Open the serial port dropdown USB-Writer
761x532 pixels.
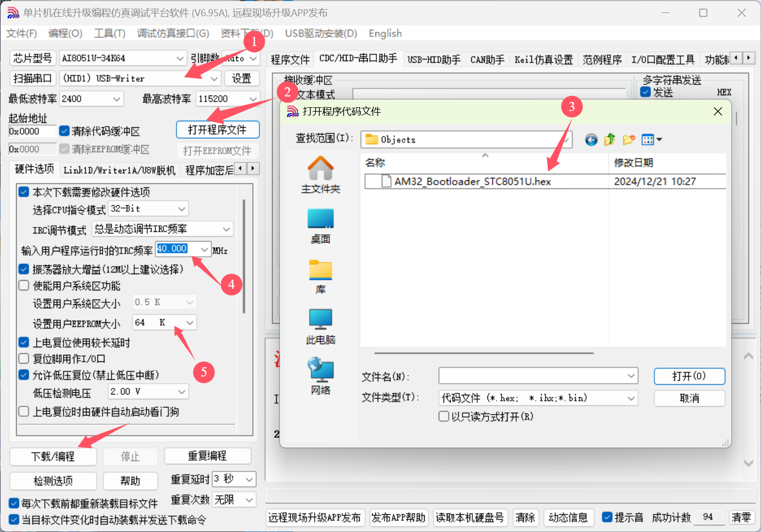tap(140, 79)
